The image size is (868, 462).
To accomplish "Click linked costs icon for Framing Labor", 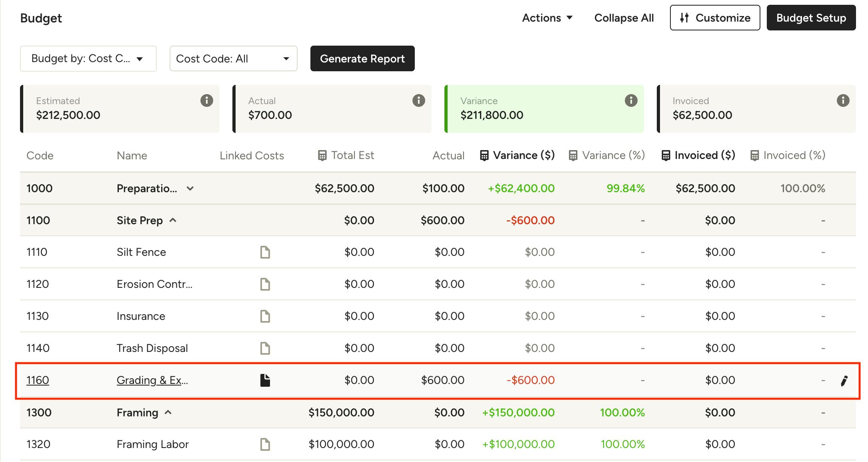I will pyautogui.click(x=265, y=444).
